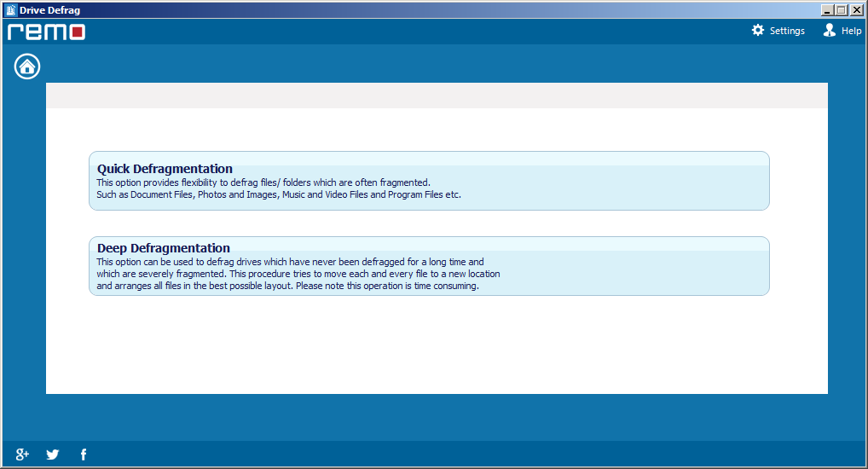This screenshot has width=868, height=469.
Task: Open Settings via the gear icon
Action: [758, 31]
